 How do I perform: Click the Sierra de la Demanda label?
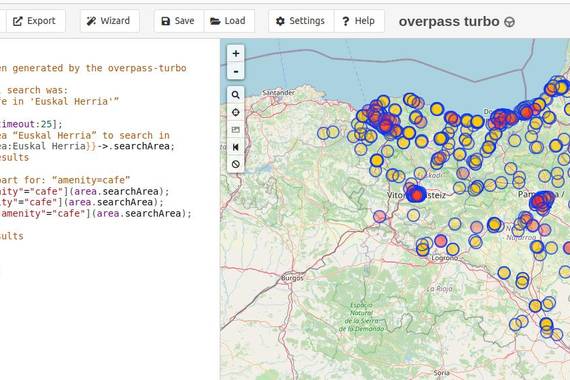tap(361, 317)
